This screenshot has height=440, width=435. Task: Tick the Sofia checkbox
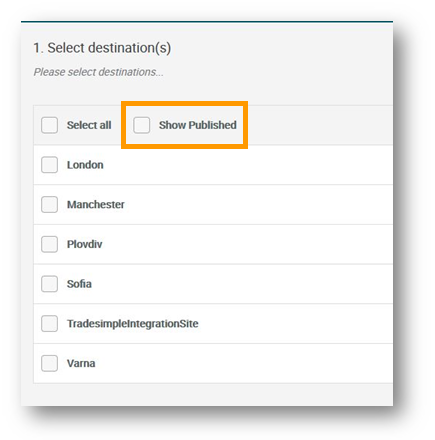49,284
